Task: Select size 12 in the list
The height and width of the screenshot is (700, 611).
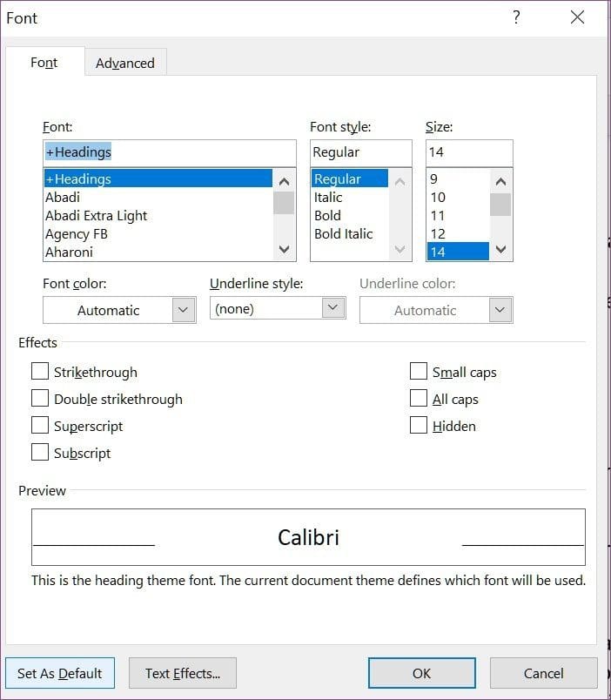Action: [x=459, y=233]
